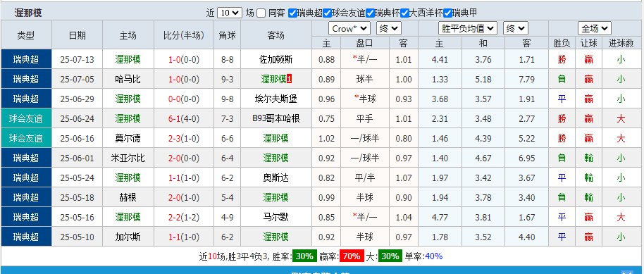Click home team 赫根
The image size is (644, 274).
[x=128, y=198]
